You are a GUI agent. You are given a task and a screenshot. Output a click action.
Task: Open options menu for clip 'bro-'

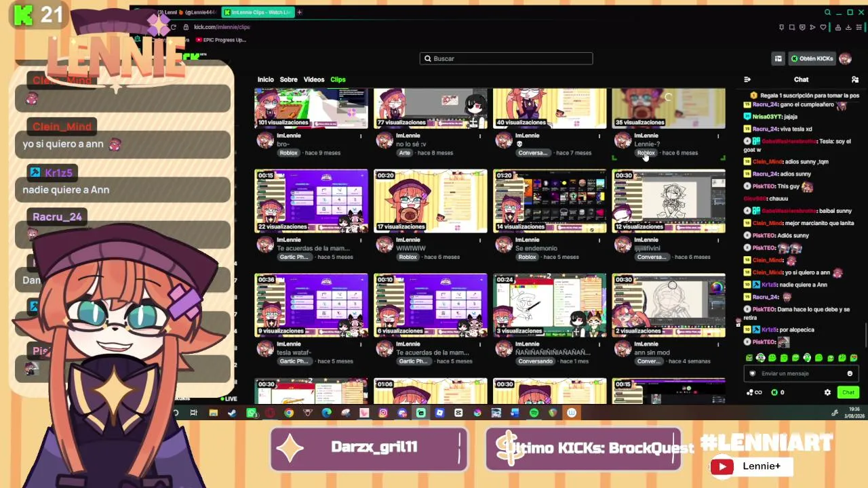click(360, 136)
